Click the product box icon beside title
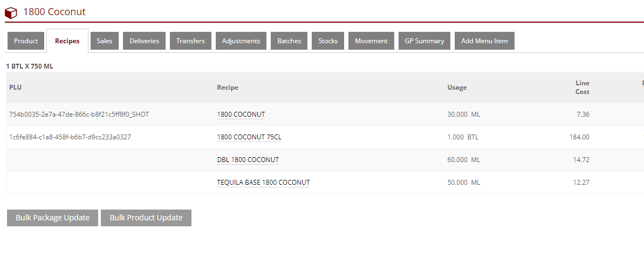The width and height of the screenshot is (644, 276). 11,12
